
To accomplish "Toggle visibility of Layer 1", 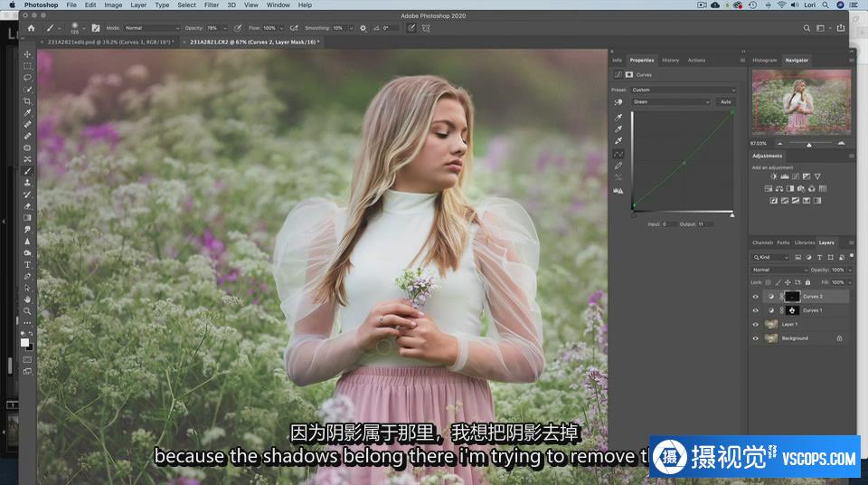I will pos(756,324).
